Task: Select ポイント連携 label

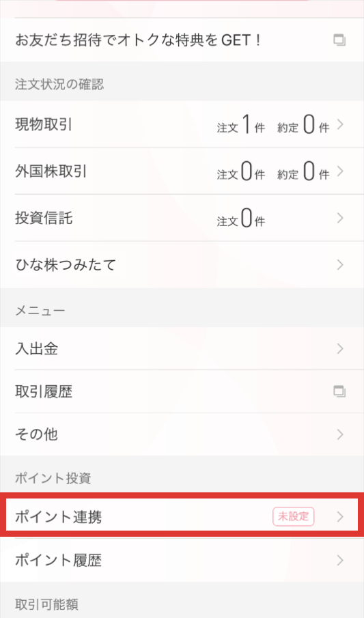Action: click(58, 517)
